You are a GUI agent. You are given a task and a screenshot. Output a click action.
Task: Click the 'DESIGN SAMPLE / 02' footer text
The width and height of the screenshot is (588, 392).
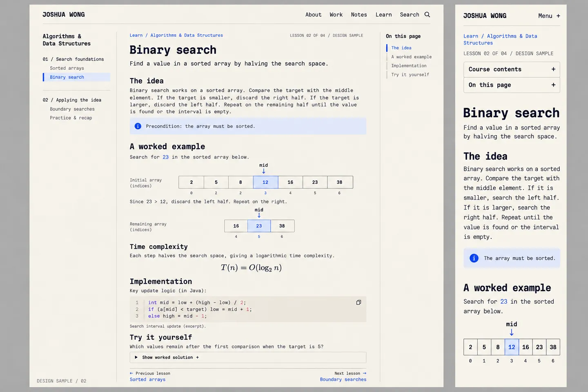tap(62, 381)
